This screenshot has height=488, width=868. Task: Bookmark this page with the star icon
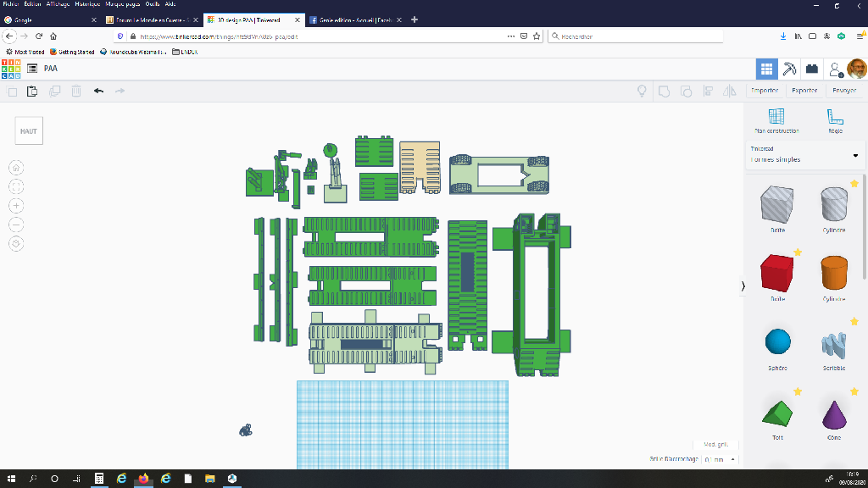(537, 36)
